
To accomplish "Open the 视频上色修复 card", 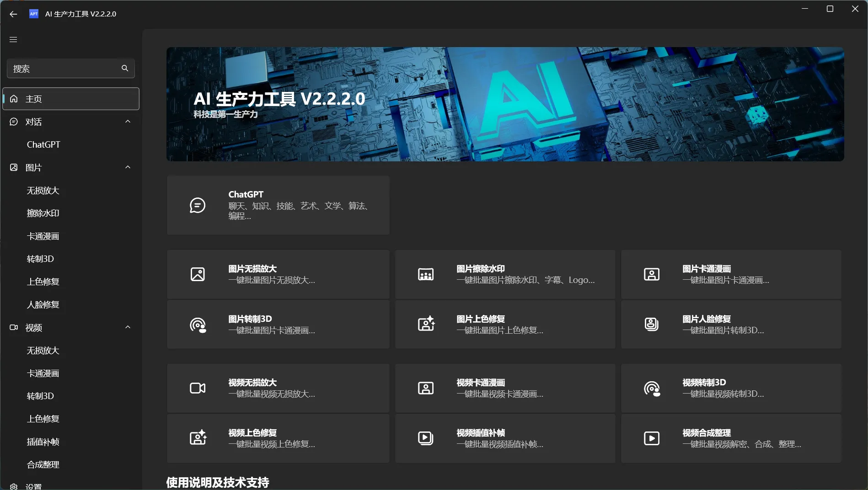I will pyautogui.click(x=278, y=438).
